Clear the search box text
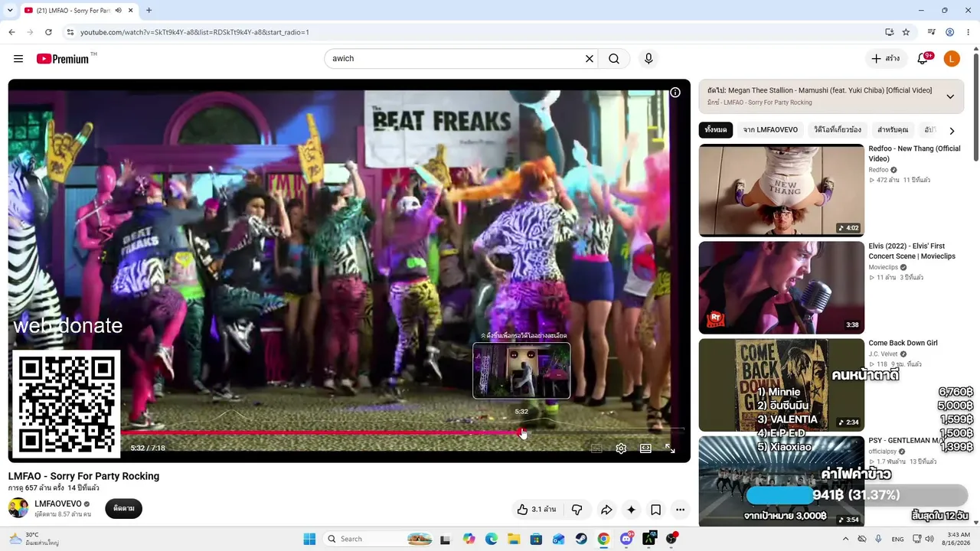 tap(590, 59)
